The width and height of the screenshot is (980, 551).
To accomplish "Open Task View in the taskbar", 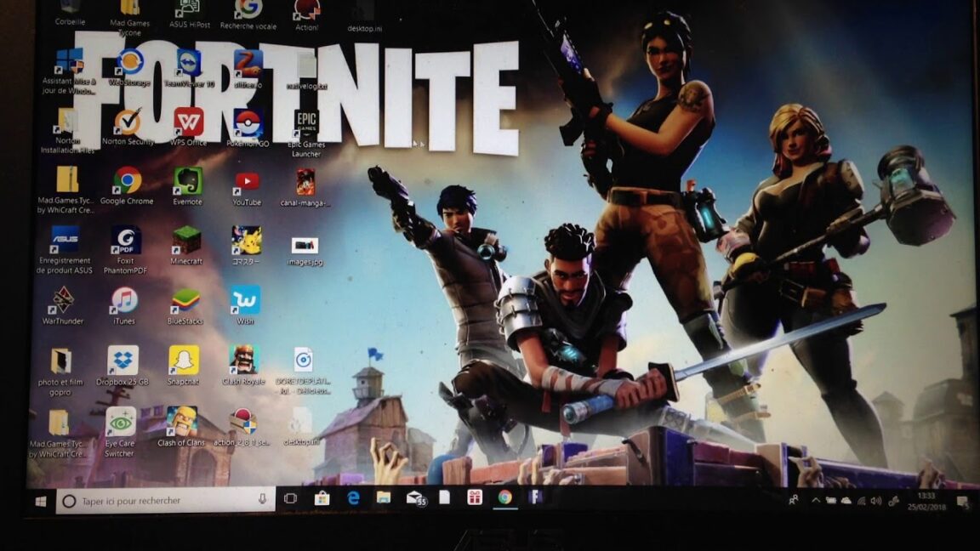I will tap(290, 498).
